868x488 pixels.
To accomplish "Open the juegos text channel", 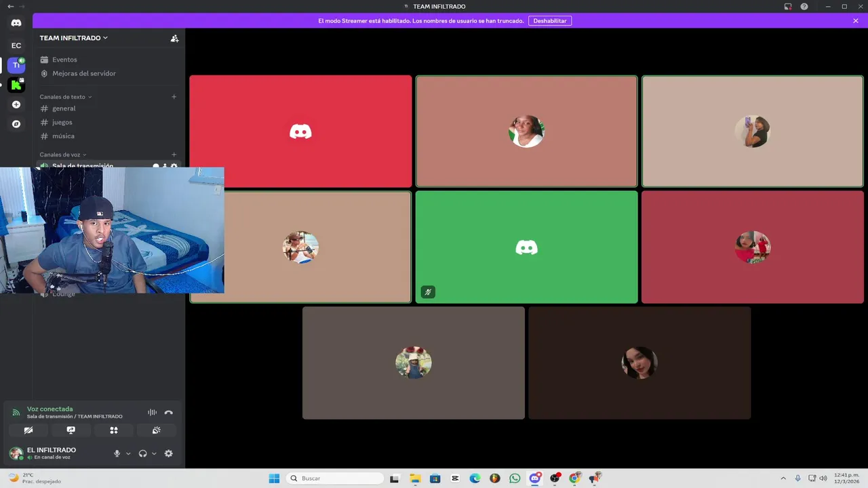I will [x=108, y=122].
